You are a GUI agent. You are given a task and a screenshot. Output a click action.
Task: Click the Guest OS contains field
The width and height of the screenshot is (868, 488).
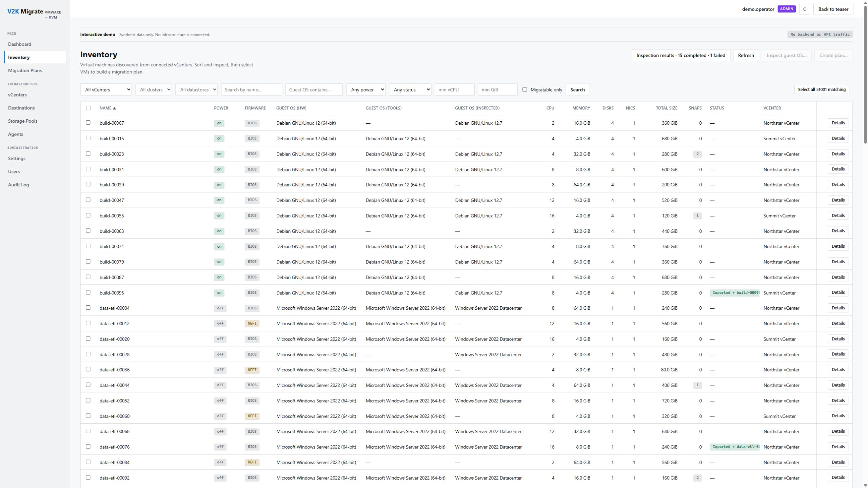(x=314, y=90)
